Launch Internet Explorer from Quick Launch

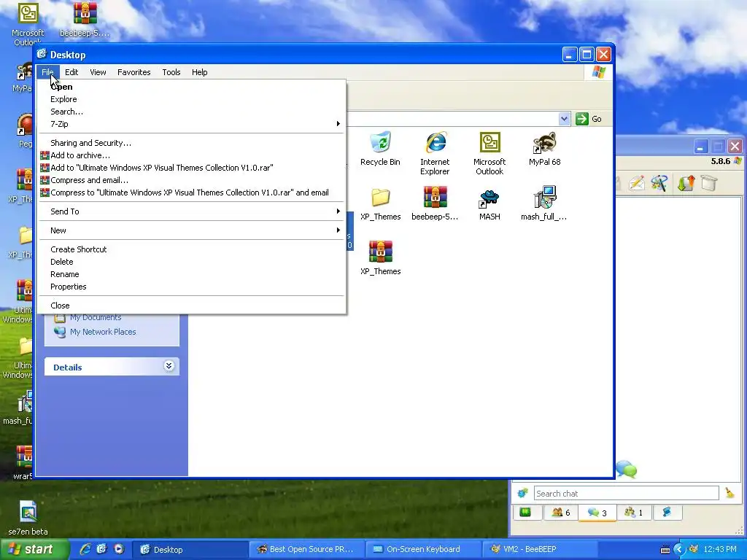point(85,549)
